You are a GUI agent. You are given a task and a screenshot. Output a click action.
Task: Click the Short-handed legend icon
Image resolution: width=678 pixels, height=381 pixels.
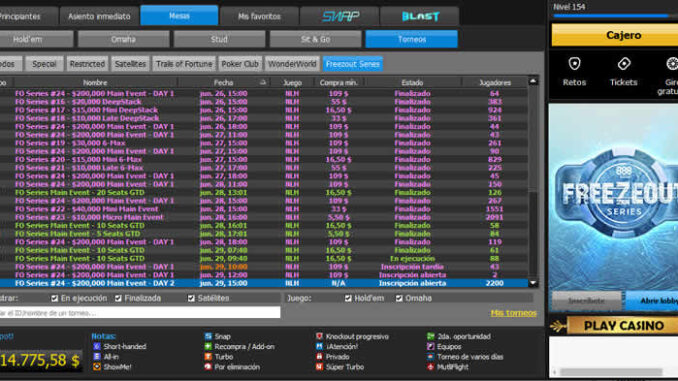point(97,346)
